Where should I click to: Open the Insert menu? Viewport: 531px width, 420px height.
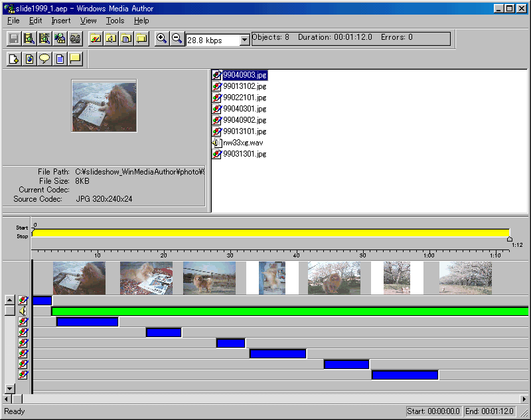[60, 21]
